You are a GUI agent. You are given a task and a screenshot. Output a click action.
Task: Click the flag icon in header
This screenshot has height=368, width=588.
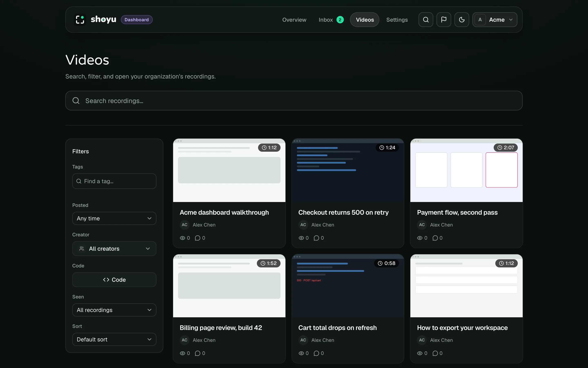tap(444, 20)
